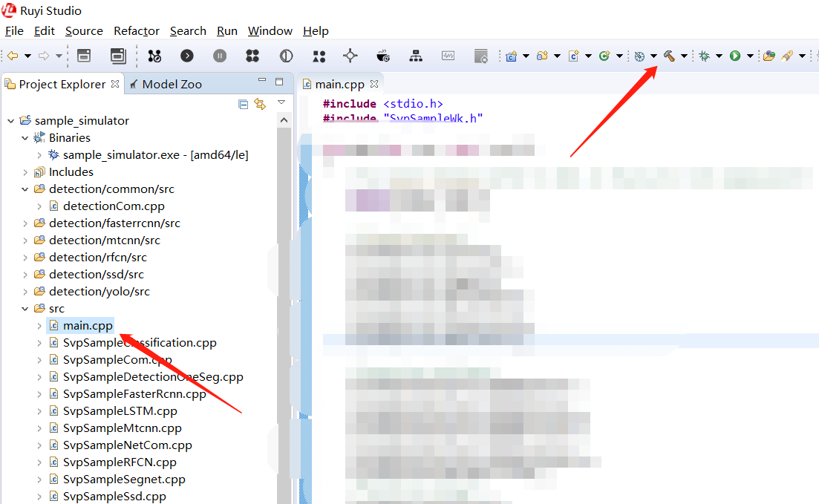Open dropdown next to the pen nib icon
This screenshot has height=504, width=819.
coord(802,56)
